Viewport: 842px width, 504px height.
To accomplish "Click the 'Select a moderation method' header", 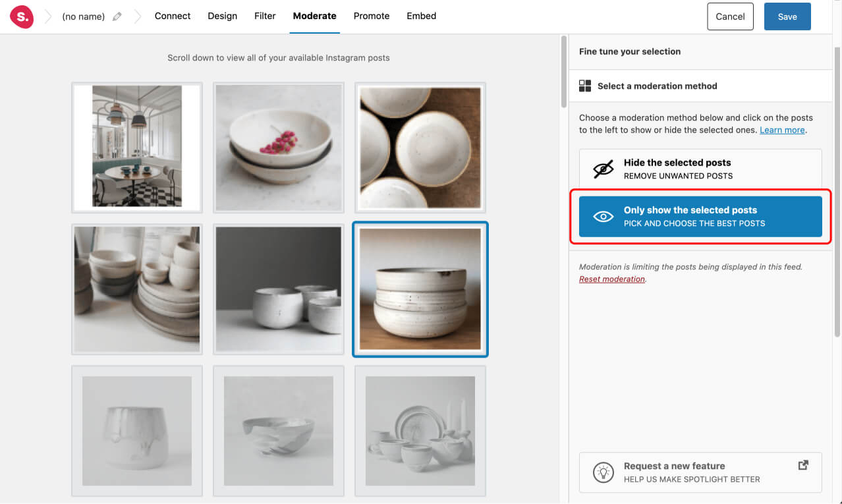I will [700, 86].
